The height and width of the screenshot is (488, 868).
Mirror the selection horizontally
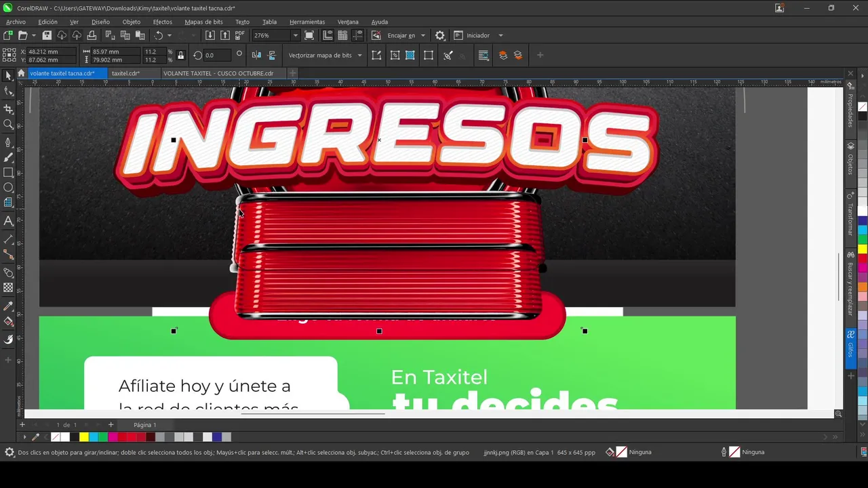(x=256, y=56)
